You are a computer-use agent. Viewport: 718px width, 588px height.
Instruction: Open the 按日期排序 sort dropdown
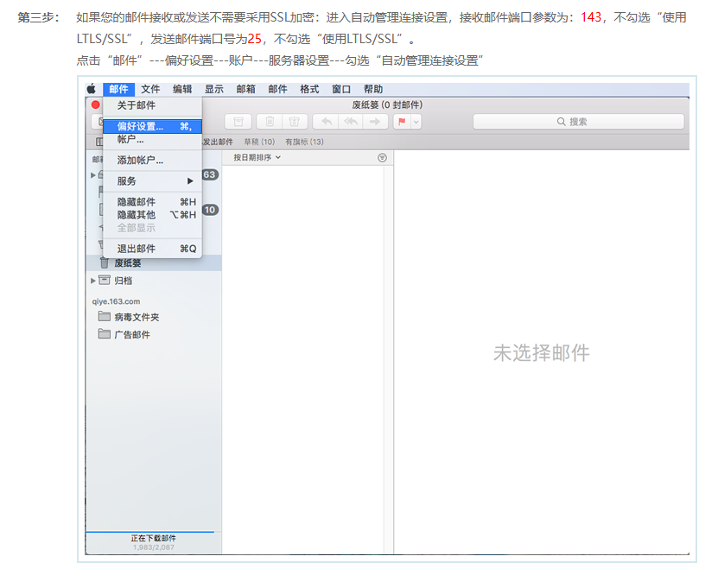tap(257, 157)
